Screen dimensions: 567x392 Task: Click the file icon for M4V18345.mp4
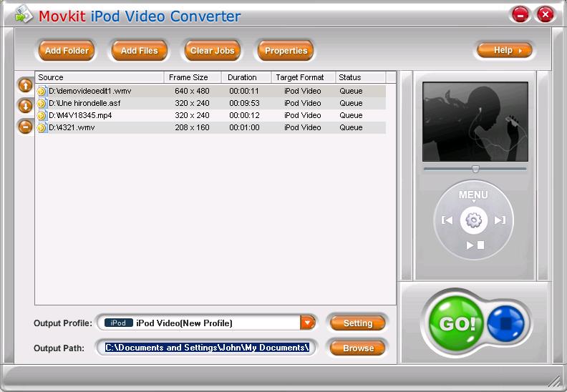[42, 116]
